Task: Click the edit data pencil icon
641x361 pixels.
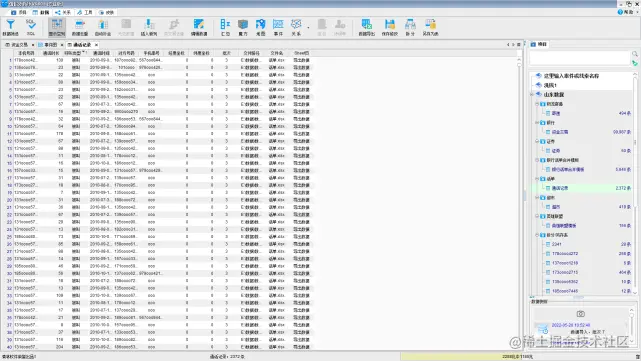Action: point(199,27)
